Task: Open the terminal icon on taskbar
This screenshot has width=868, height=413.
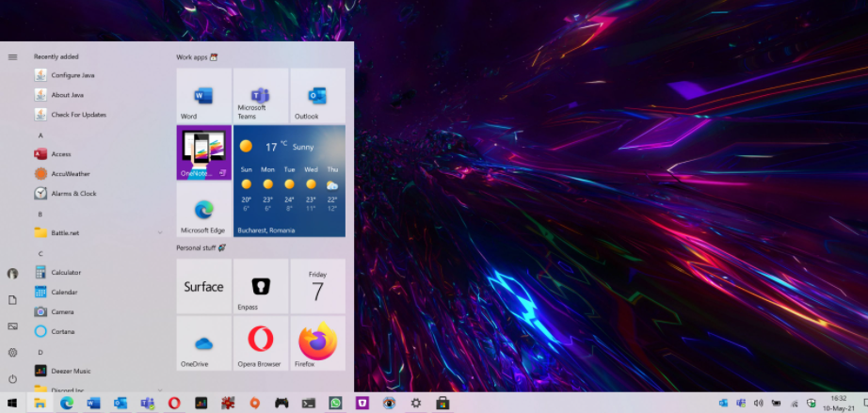Action: click(309, 403)
